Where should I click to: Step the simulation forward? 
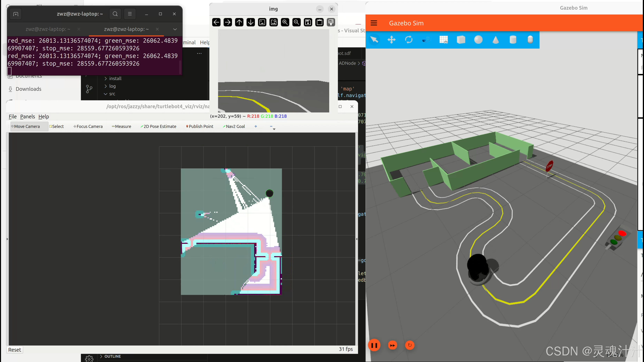click(392, 345)
